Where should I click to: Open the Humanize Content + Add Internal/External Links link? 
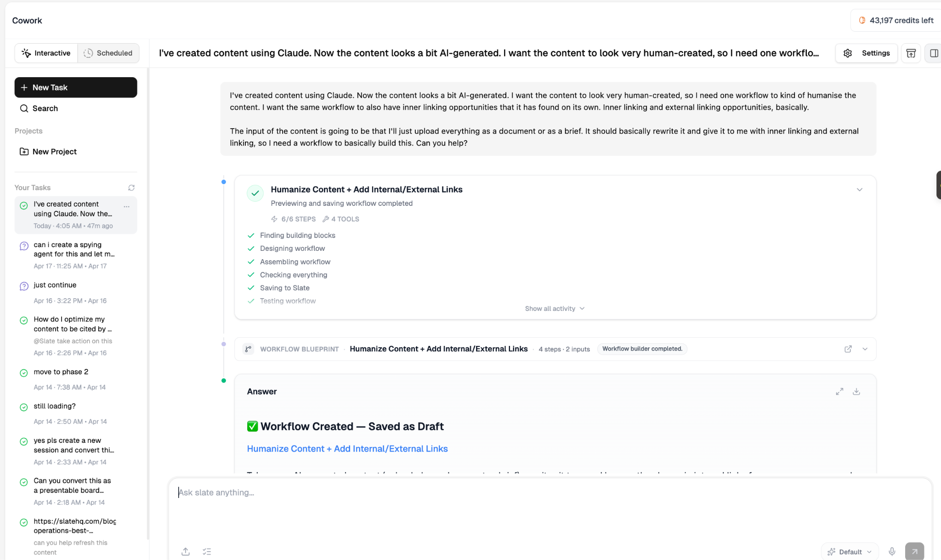tap(347, 449)
